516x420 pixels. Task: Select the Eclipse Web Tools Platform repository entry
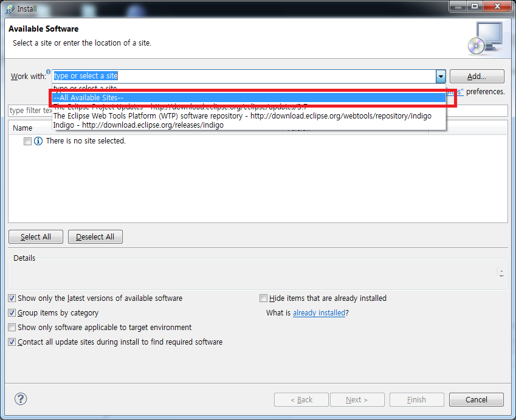tap(249, 116)
